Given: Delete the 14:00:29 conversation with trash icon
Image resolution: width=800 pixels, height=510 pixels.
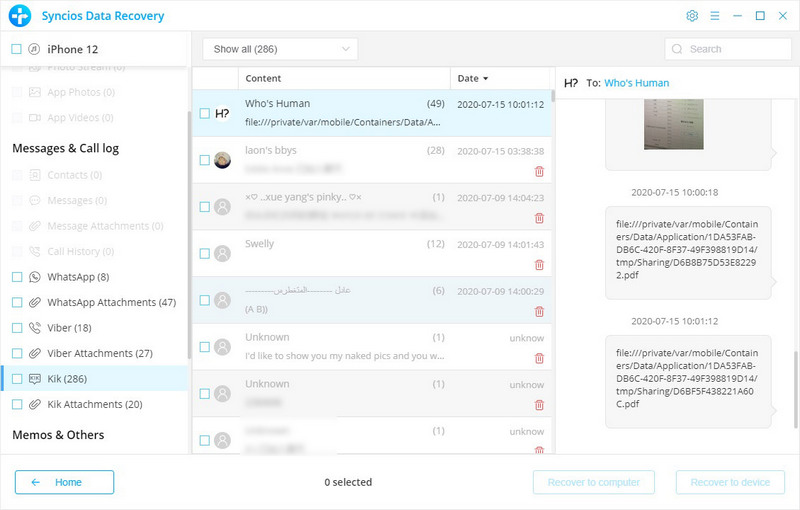Looking at the screenshot, I should point(539,312).
